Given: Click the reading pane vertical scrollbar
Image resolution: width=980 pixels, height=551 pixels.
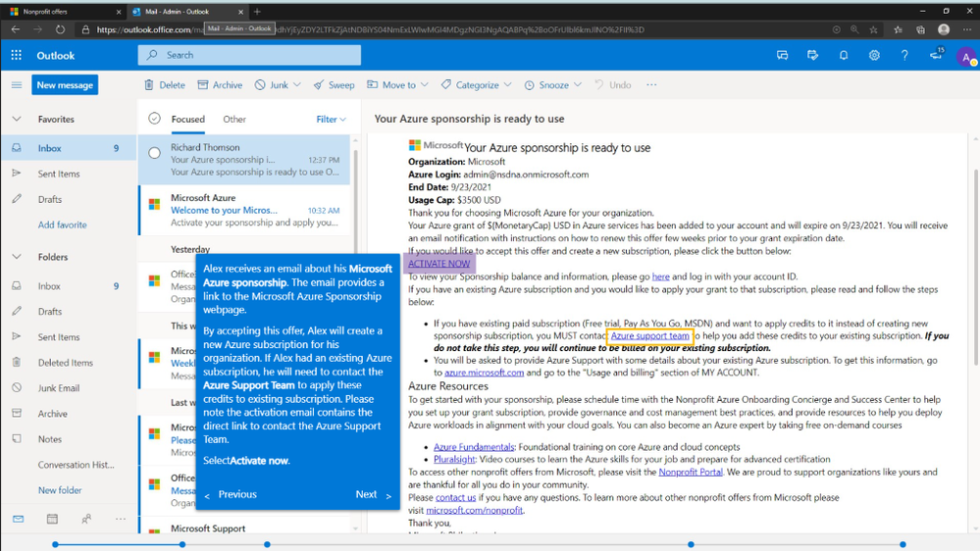Looking at the screenshot, I should [x=976, y=266].
